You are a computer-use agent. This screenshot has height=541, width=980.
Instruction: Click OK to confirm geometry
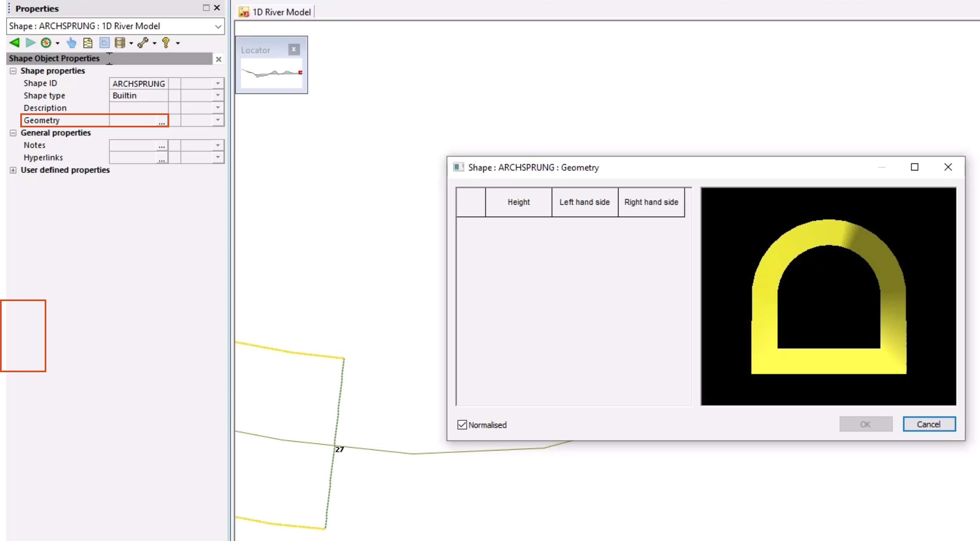click(x=865, y=424)
